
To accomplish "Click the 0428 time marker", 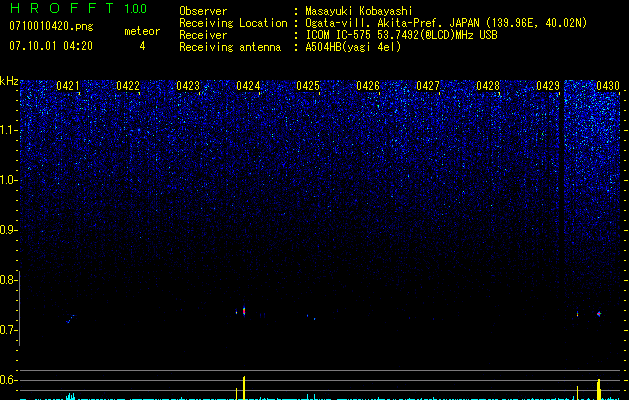I will (x=488, y=86).
